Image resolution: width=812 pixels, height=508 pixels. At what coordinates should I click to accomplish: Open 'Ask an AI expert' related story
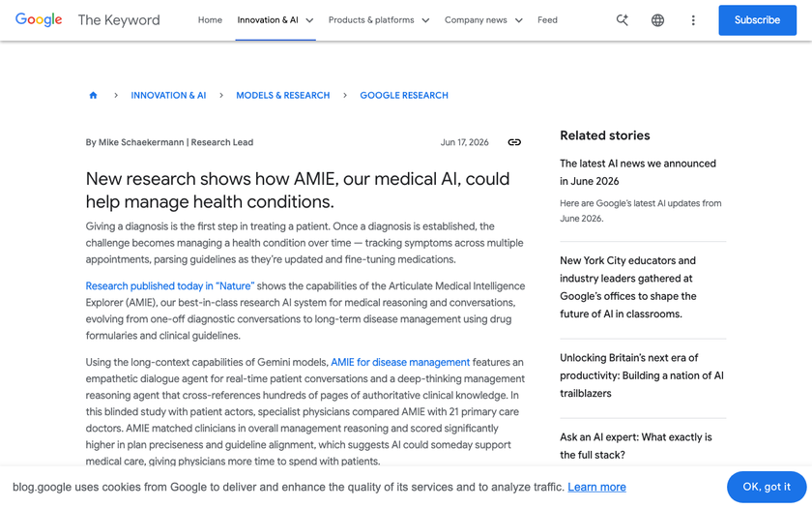[x=636, y=446]
